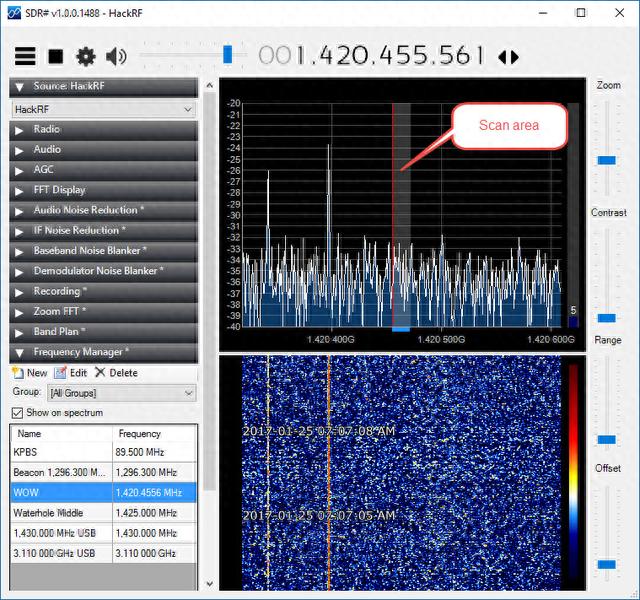Mute audio using the speaker icon
Image resolution: width=640 pixels, height=600 pixels.
point(116,57)
